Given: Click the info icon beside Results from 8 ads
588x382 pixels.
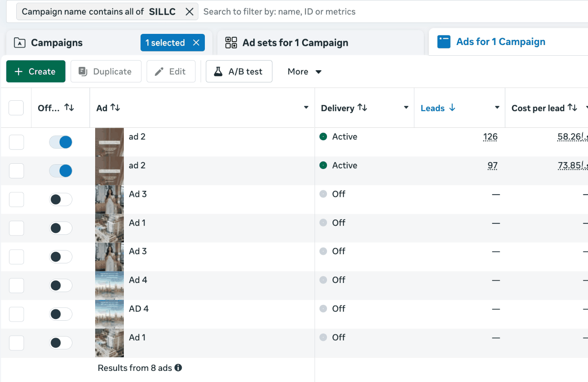Looking at the screenshot, I should click(x=178, y=367).
